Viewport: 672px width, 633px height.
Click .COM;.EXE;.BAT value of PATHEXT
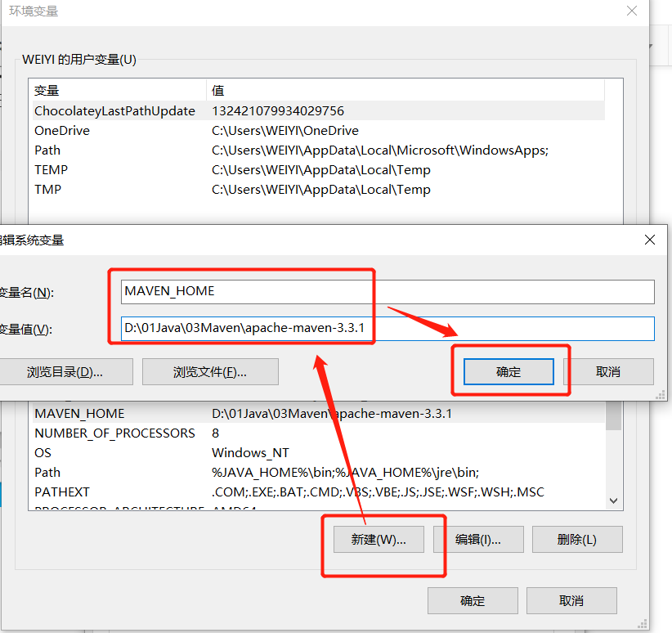pos(378,492)
